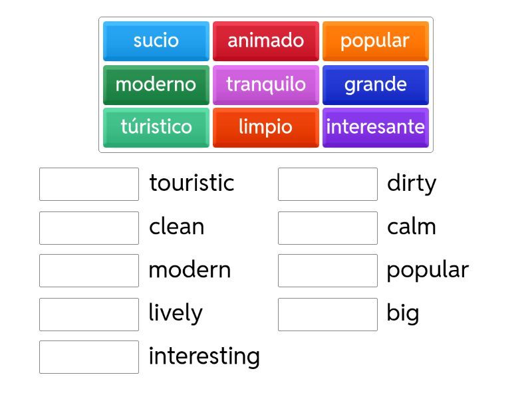Choose the green 'moderno' tile

pos(156,84)
